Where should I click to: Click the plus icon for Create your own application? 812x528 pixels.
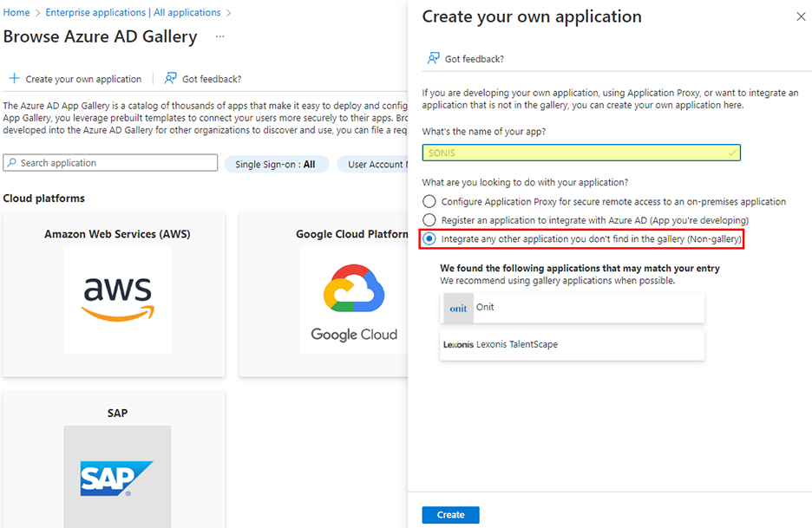(x=14, y=79)
